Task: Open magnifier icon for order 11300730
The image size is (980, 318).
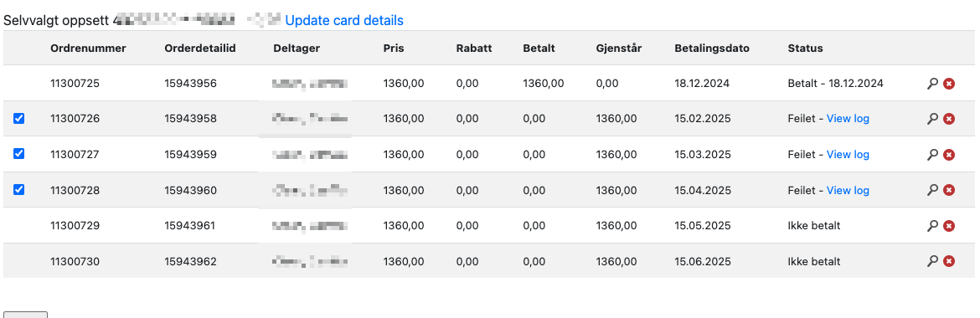Action: pyautogui.click(x=932, y=261)
